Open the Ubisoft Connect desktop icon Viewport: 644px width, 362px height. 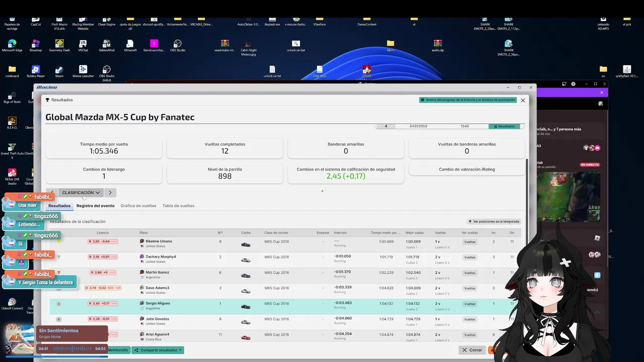12,304
